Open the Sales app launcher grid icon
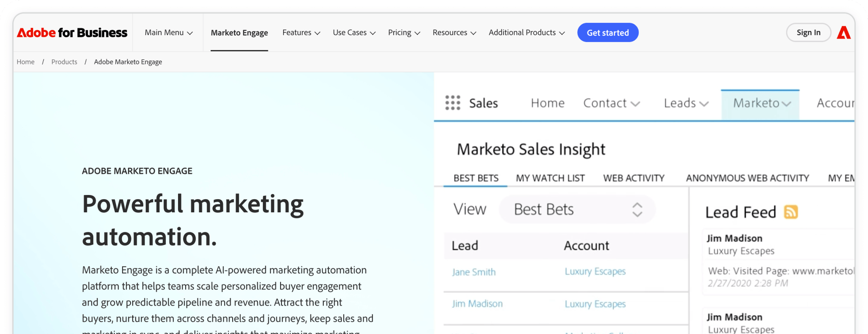This screenshot has width=868, height=334. (x=453, y=103)
